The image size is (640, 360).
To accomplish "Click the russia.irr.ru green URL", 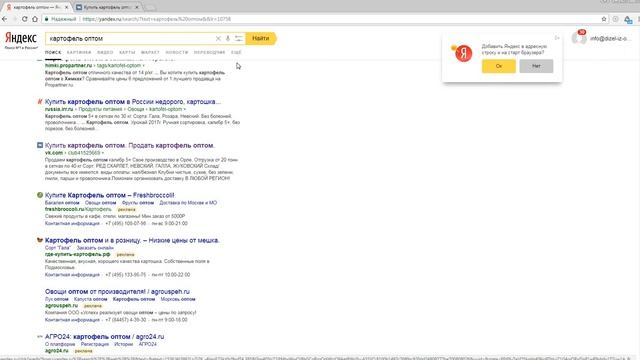I will tap(59, 109).
